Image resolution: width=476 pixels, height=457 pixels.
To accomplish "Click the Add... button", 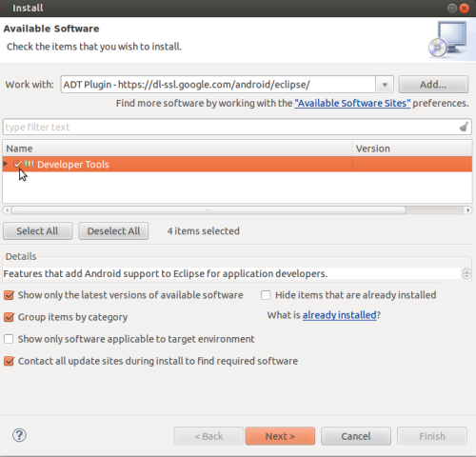I will pyautogui.click(x=433, y=85).
